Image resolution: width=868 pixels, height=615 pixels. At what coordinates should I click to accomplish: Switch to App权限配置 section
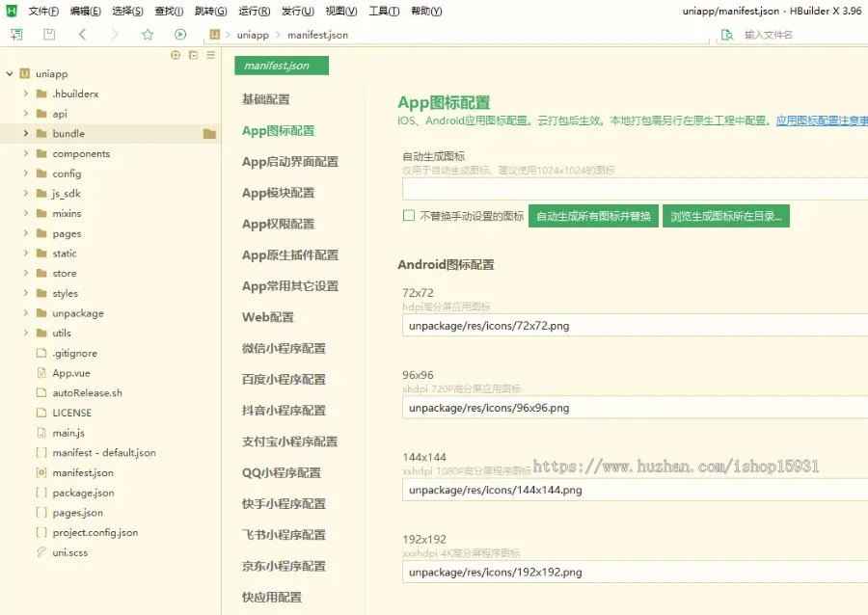[x=278, y=224]
